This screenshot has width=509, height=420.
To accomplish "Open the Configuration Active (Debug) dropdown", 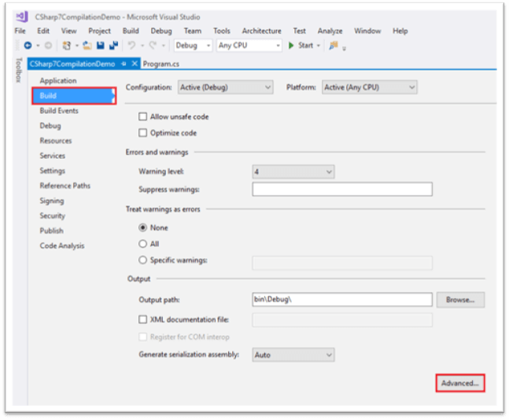I will pos(225,87).
